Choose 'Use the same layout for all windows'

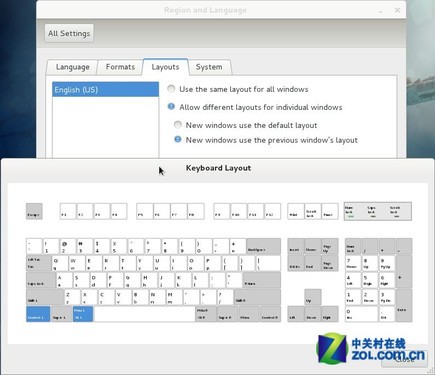[239, 89]
